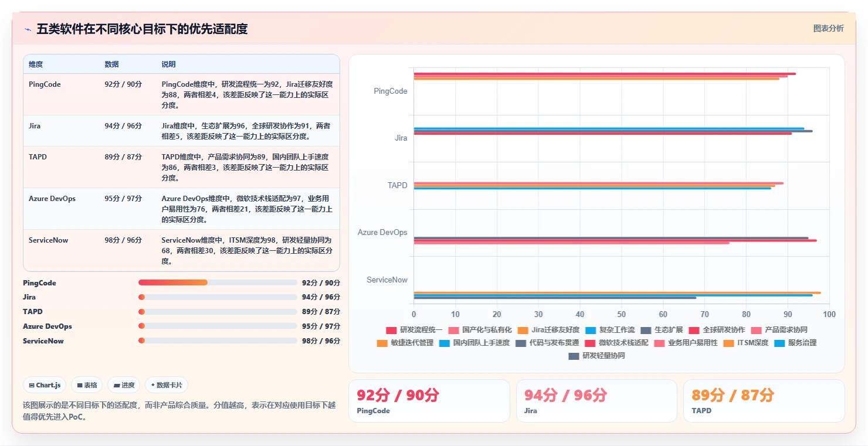
Task: Toggle 复杂工作流 legend item
Action: pos(610,330)
